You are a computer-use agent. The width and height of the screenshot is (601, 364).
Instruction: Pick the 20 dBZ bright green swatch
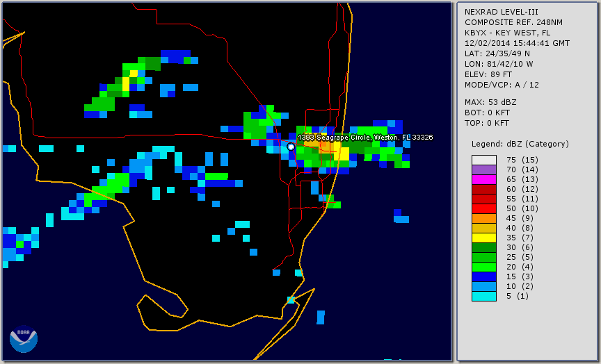pyautogui.click(x=484, y=267)
